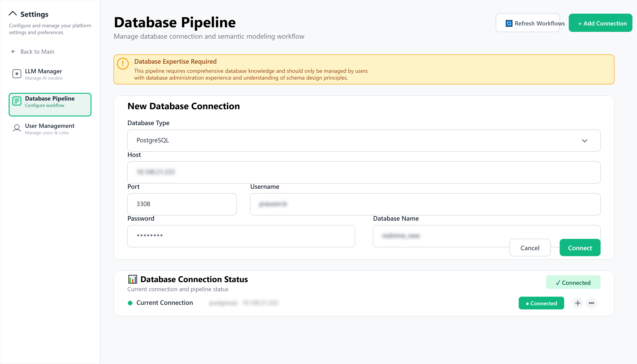
Task: Click the warning exclamation icon in banner
Action: [x=123, y=64]
